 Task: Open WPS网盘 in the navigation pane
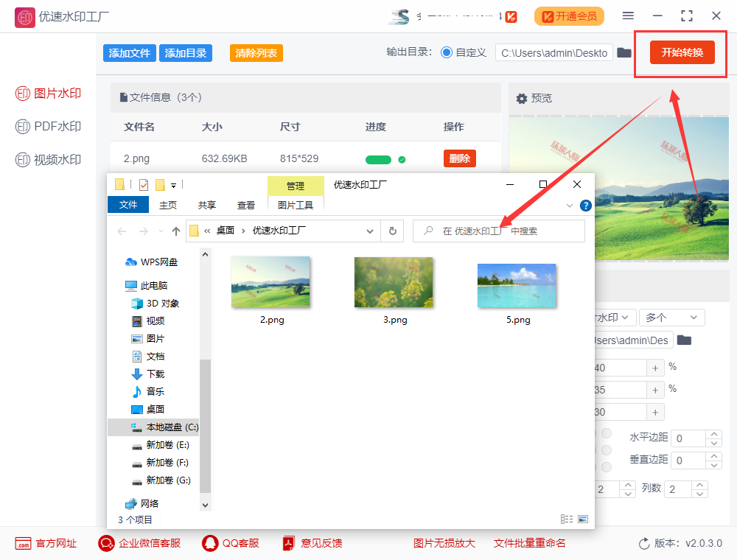tap(152, 262)
